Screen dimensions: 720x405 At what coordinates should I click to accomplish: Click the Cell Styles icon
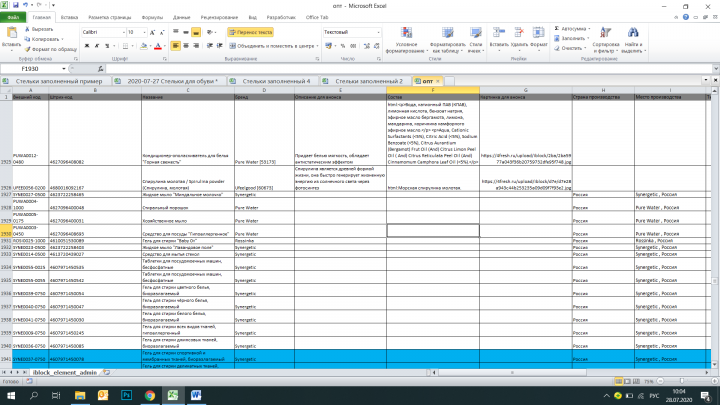click(x=475, y=33)
